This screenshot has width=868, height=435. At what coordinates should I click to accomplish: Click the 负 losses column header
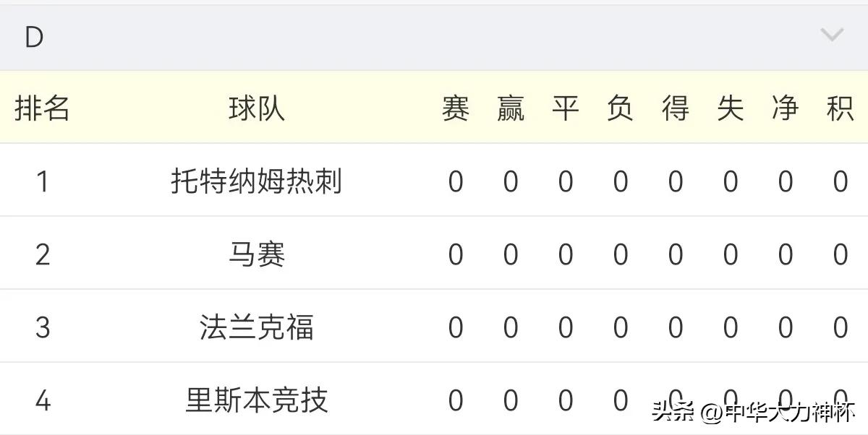click(621, 107)
